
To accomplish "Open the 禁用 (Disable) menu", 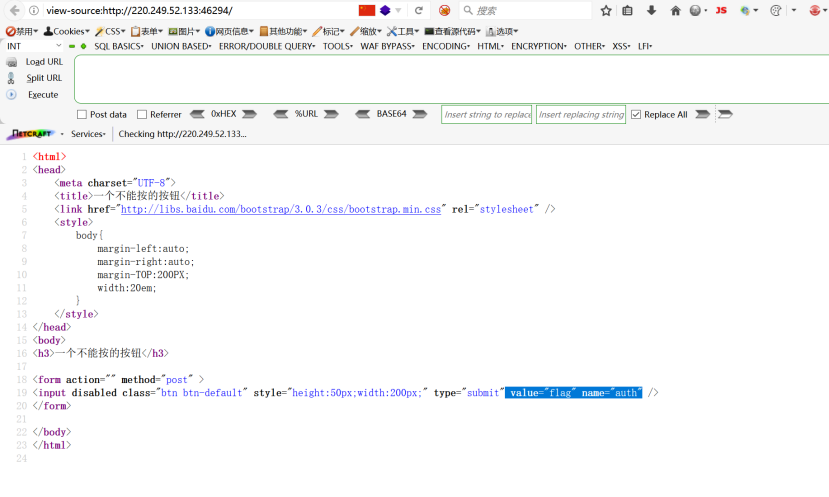I will pos(22,31).
